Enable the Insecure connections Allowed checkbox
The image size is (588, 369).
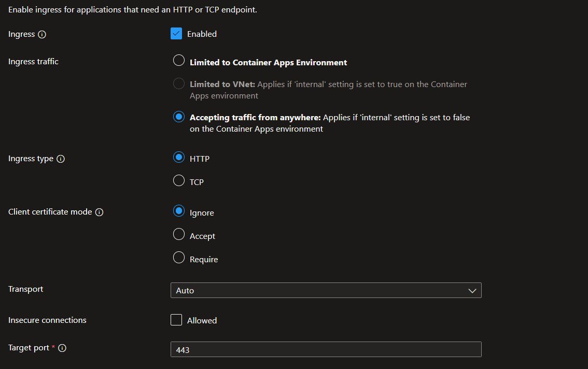(x=176, y=320)
